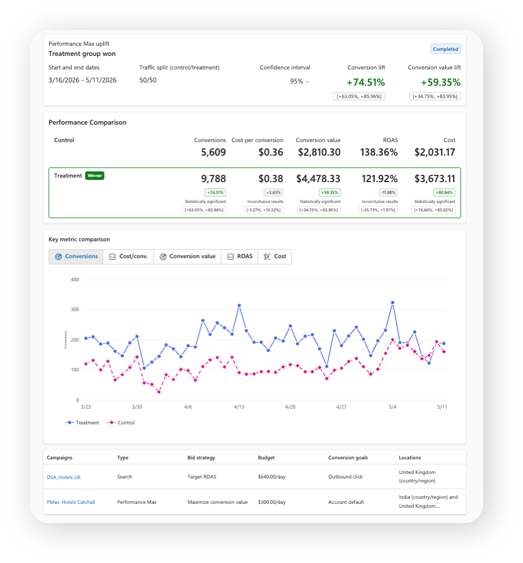Screen dimensions: 523x563
Task: Open the PMax Hotels Catchall campaign link
Action: 71,502
